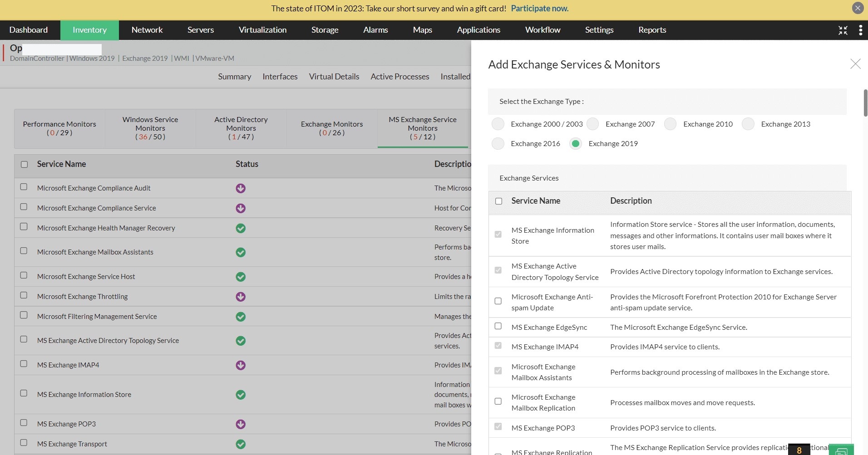Click the alarm count badge showing 8
The width and height of the screenshot is (868, 455).
799,450
